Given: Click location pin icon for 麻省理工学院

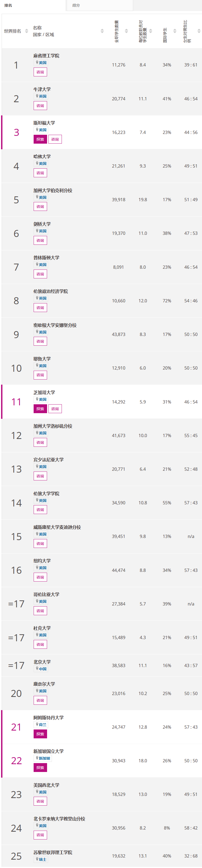Looking at the screenshot, I should [x=37, y=62].
